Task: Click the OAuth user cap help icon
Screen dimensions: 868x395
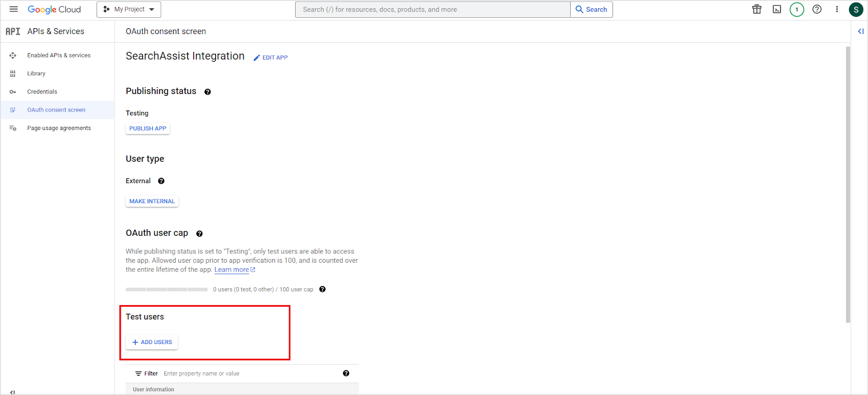Action: 199,234
